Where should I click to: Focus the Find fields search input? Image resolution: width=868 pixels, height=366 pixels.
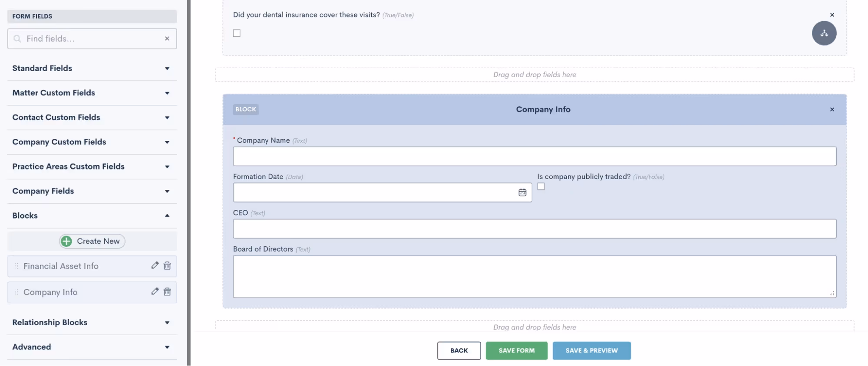(92, 39)
